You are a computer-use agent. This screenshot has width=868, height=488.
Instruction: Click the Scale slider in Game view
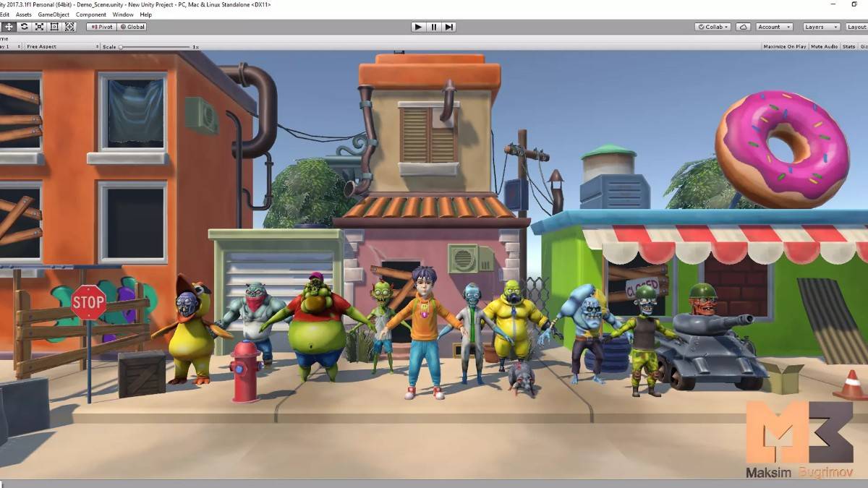[155, 46]
